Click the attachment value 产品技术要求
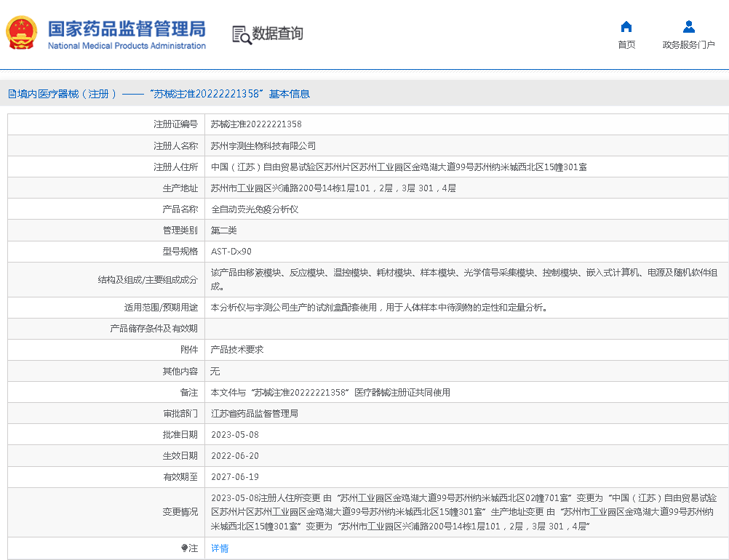729x560 pixels. pyautogui.click(x=236, y=350)
